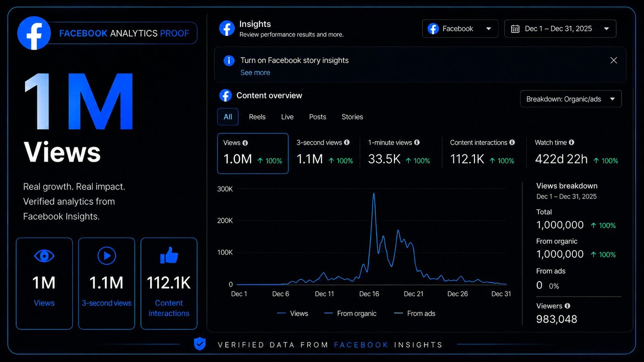Click the verified shield icon in footer

[x=200, y=344]
